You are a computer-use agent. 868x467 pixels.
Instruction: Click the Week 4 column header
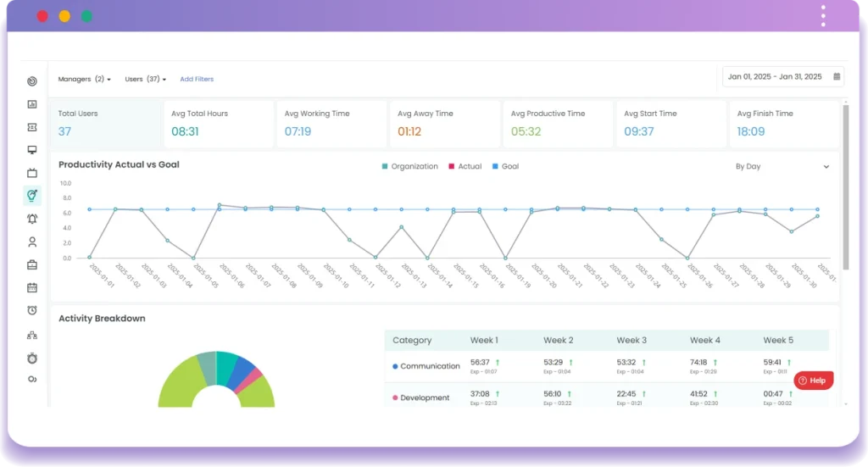pos(704,340)
